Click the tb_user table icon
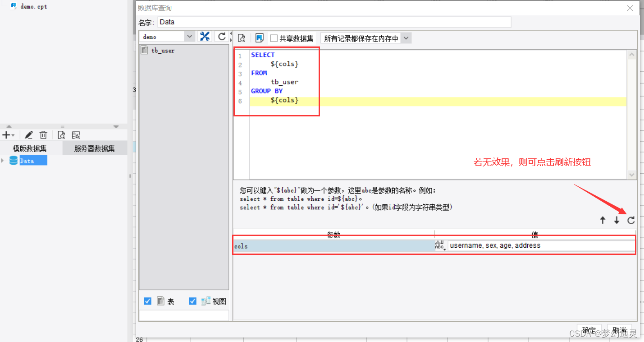Viewport: 644px width, 342px height. click(x=145, y=50)
